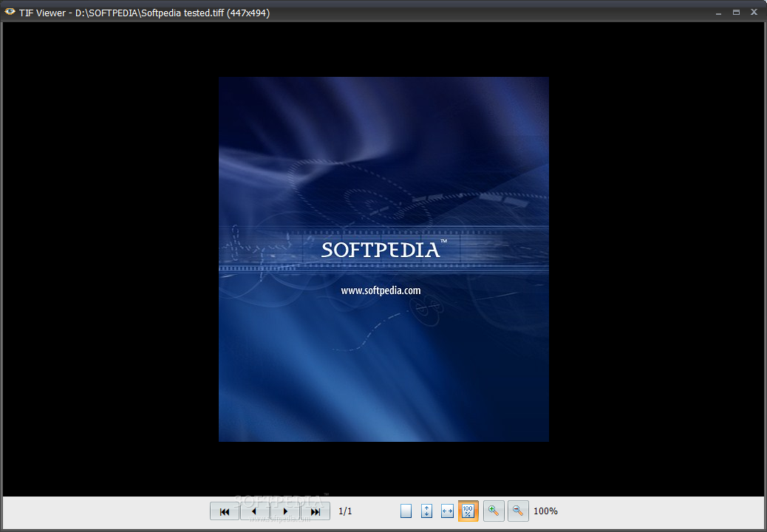
Task: Click the 100% zoom level text
Action: (545, 511)
